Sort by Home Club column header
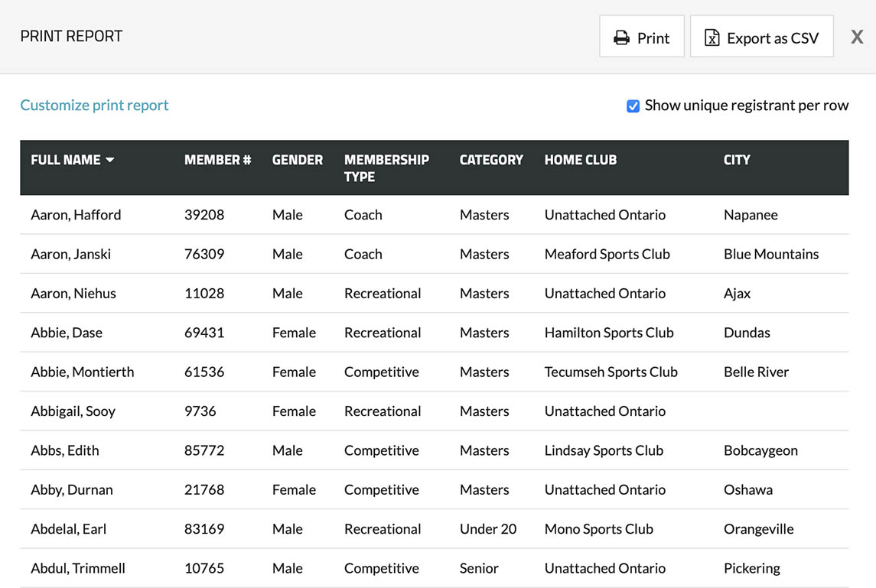876x588 pixels. (580, 160)
